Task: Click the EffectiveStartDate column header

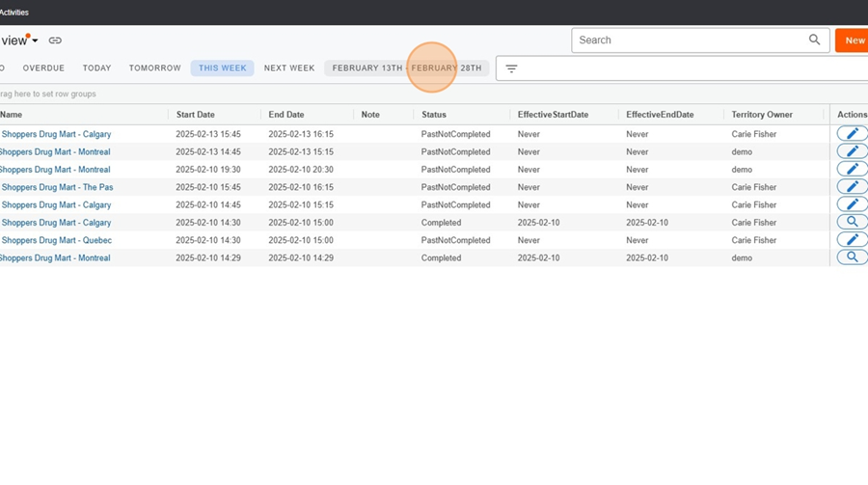Action: (x=553, y=115)
